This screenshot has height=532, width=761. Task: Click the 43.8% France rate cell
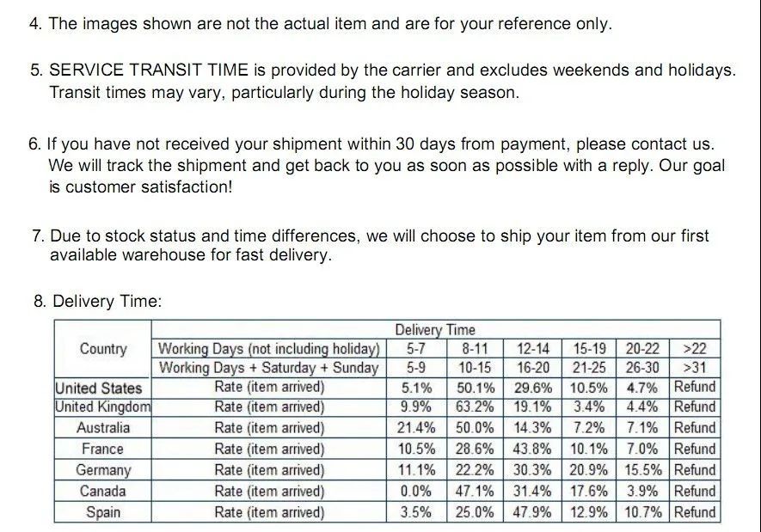[x=532, y=449]
